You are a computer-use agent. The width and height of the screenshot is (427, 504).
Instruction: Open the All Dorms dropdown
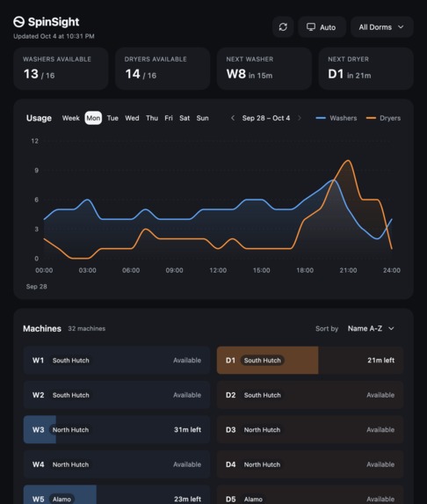(381, 27)
